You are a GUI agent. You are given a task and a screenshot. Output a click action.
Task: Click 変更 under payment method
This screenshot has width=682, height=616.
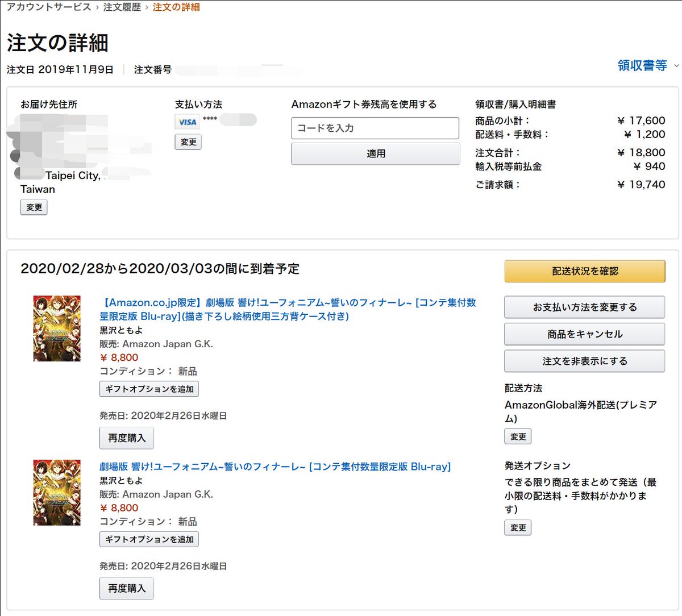[189, 142]
